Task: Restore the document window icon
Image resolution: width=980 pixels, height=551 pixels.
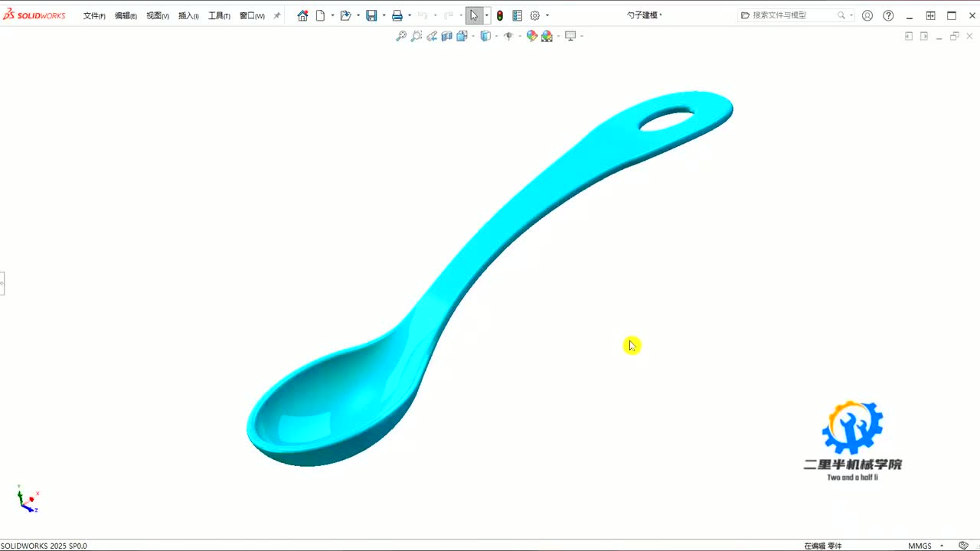Action: 955,36
